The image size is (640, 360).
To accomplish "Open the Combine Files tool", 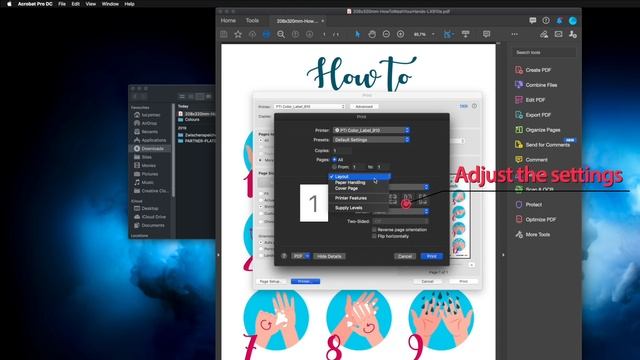I will click(x=536, y=85).
